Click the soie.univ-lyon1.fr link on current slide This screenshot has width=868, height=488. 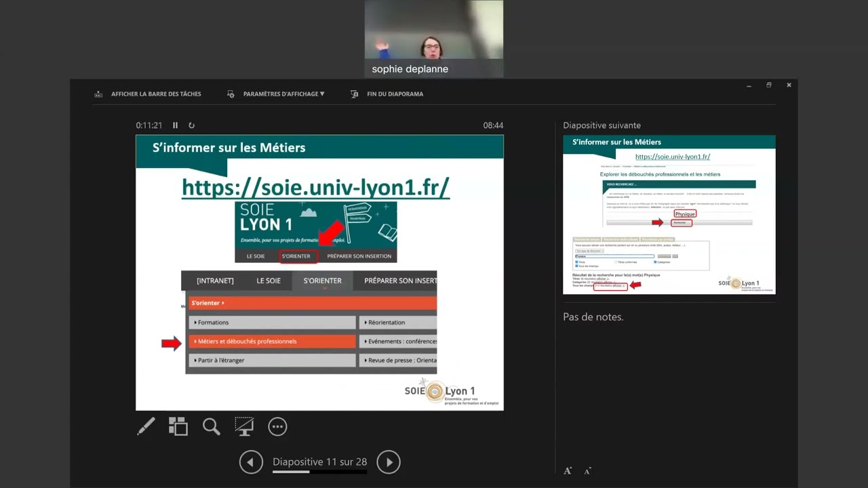(315, 187)
